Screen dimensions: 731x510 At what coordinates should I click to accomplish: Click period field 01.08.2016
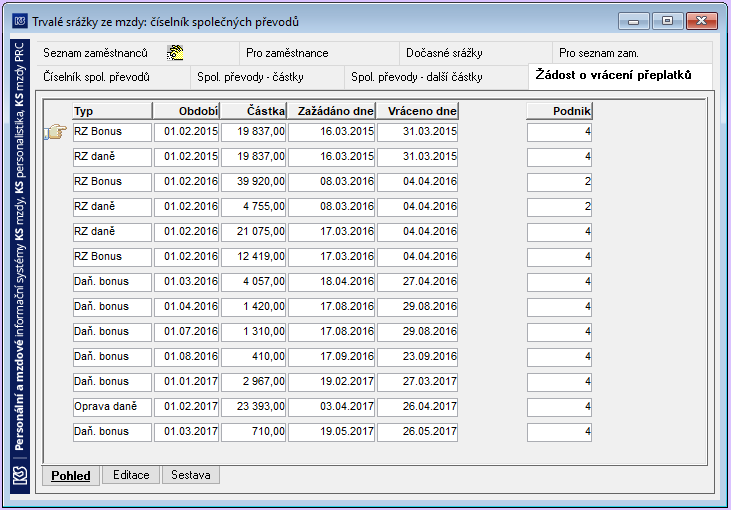[186, 357]
